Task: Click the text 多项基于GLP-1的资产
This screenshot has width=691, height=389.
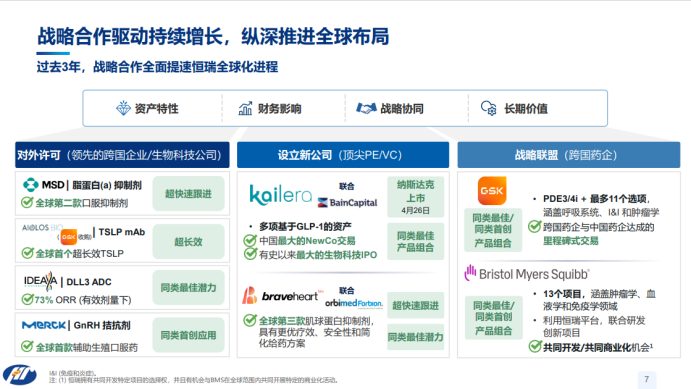Action: 305,226
